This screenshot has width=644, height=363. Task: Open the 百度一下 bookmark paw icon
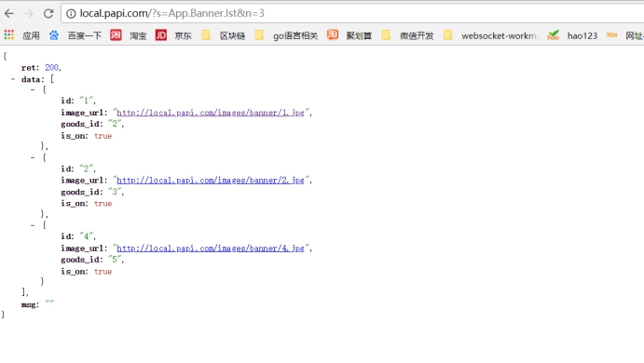(x=53, y=35)
